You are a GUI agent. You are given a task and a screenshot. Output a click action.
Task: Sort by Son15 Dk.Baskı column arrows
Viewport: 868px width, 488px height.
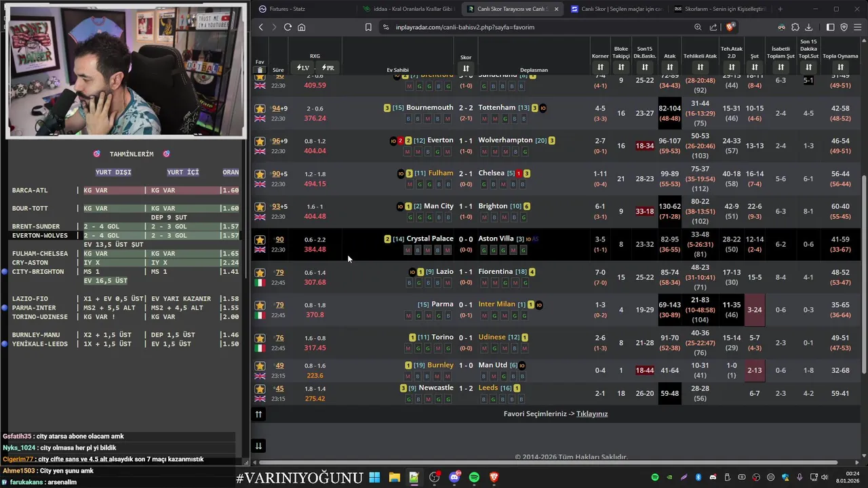point(645,67)
